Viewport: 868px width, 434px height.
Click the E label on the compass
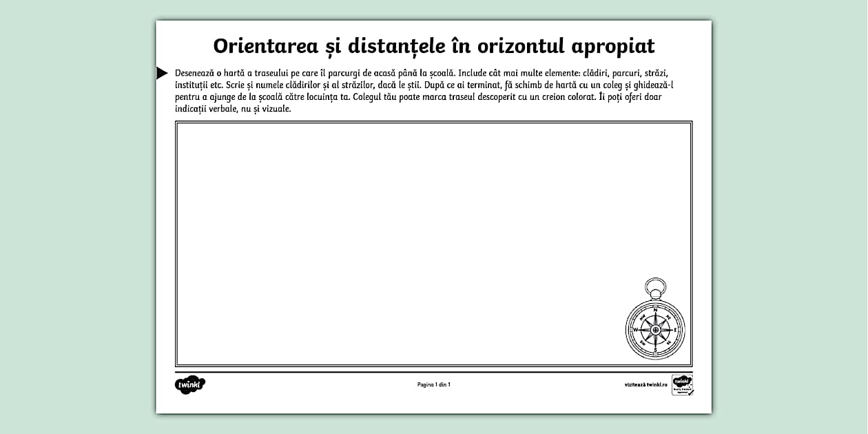click(675, 329)
